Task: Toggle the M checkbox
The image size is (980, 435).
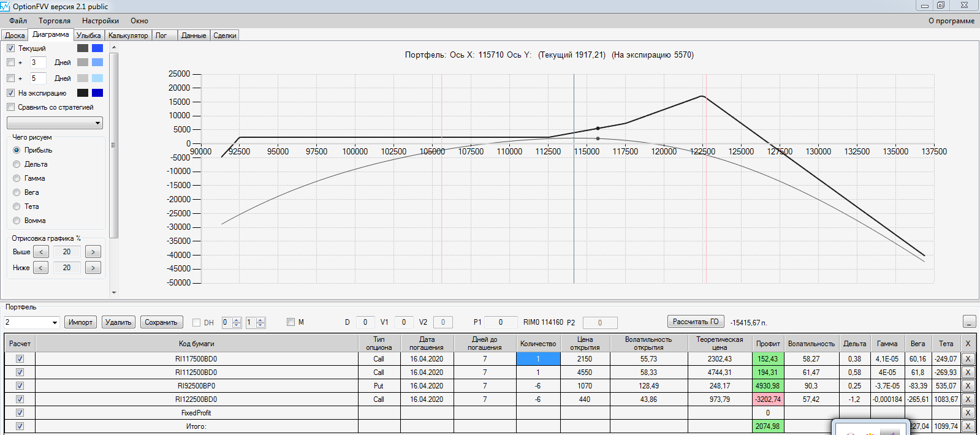Action: point(291,322)
